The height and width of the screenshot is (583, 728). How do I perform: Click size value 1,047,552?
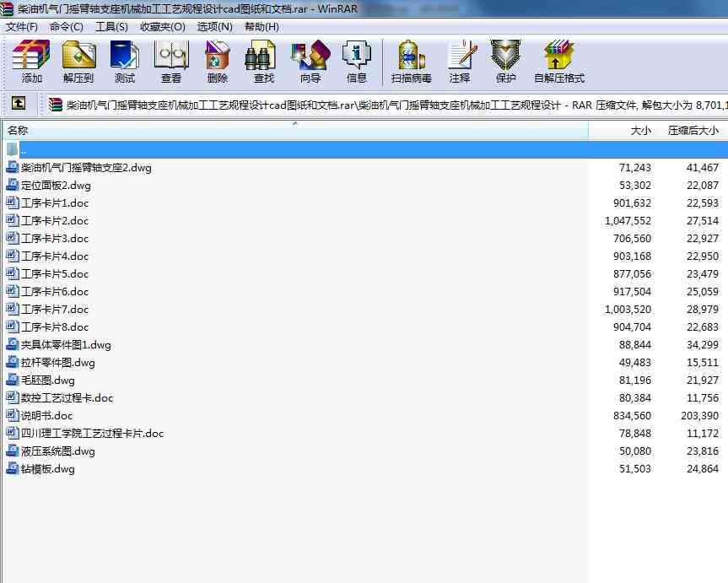click(628, 221)
